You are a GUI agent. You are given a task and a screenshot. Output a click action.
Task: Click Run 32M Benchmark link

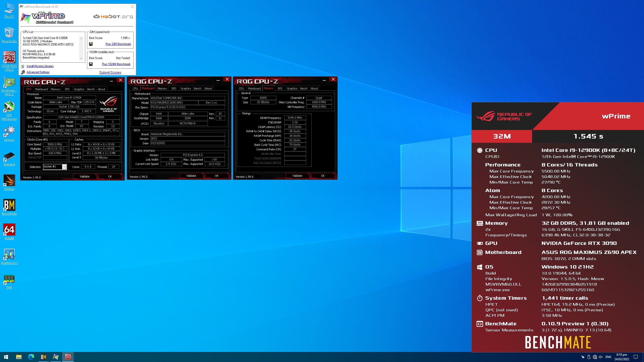click(118, 44)
